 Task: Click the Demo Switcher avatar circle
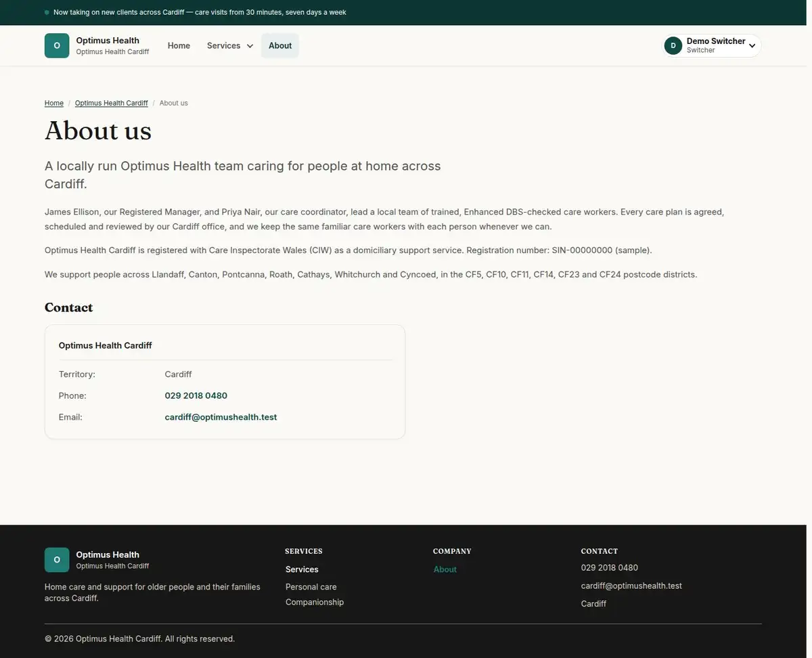(x=673, y=46)
